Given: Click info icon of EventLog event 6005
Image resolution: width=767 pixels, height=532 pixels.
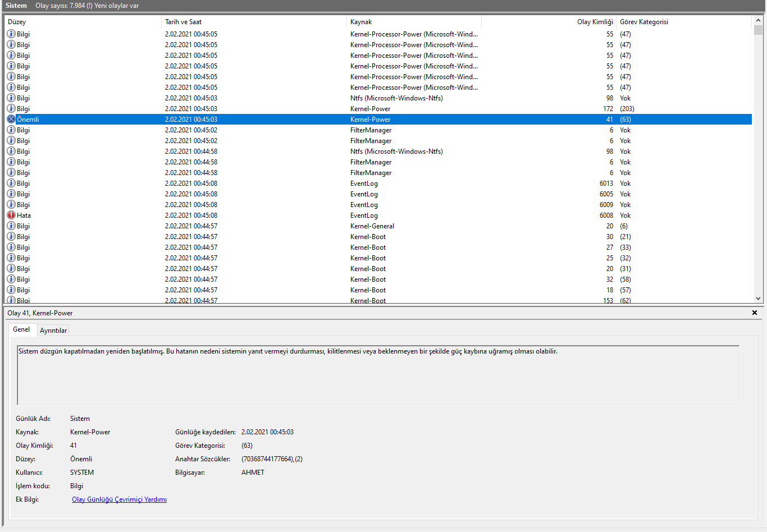Looking at the screenshot, I should click(x=11, y=194).
